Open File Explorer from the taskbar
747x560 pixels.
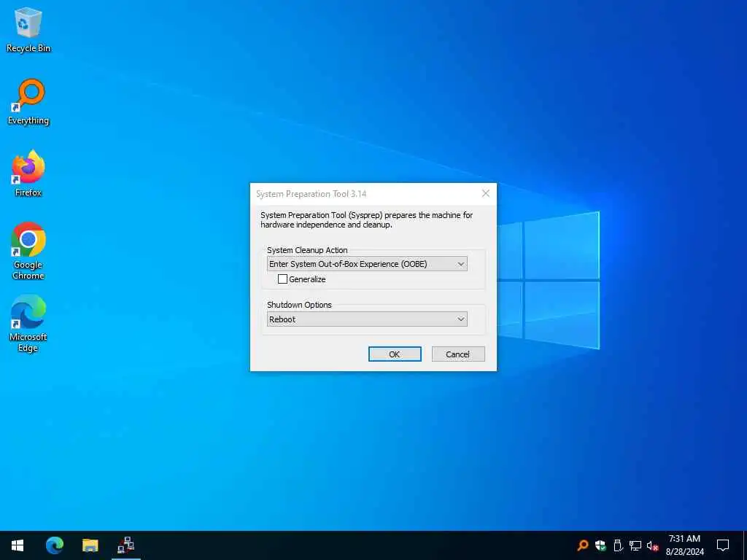(90, 545)
